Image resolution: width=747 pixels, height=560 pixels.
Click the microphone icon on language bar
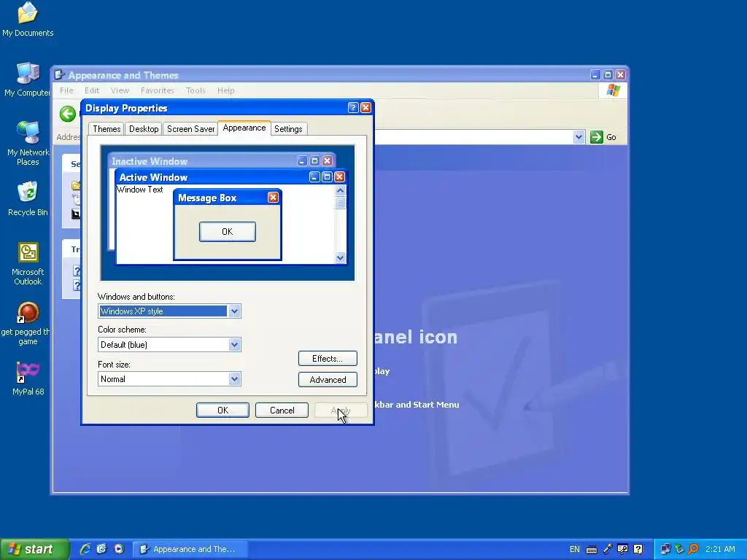click(x=608, y=549)
